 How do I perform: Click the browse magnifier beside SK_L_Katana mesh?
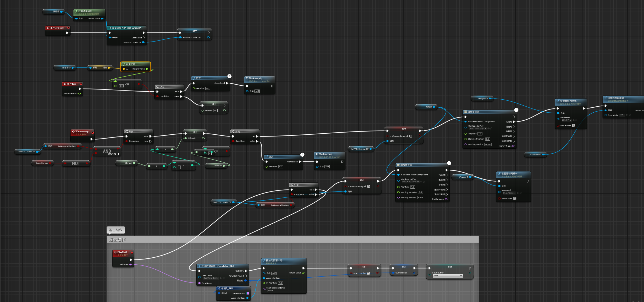click(x=521, y=193)
